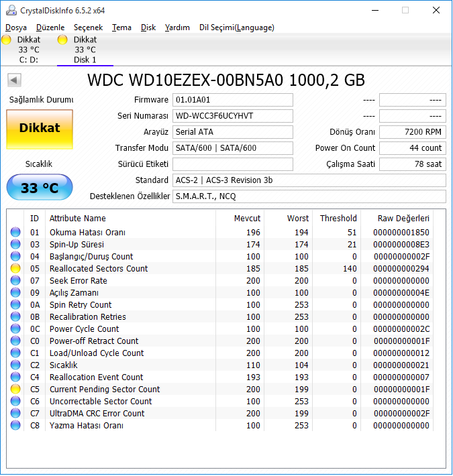This screenshot has width=453, height=476.
Task: Click the Threshold value 140
Action: pyautogui.click(x=350, y=269)
